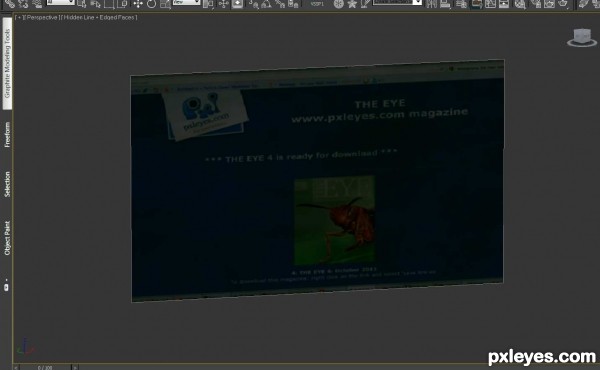Open the Material Editor icon

coord(520,4)
